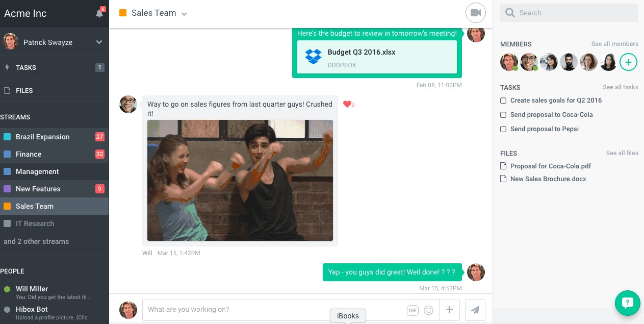The width and height of the screenshot is (644, 324).
Task: Open FILES in the sidebar
Action: (54, 90)
